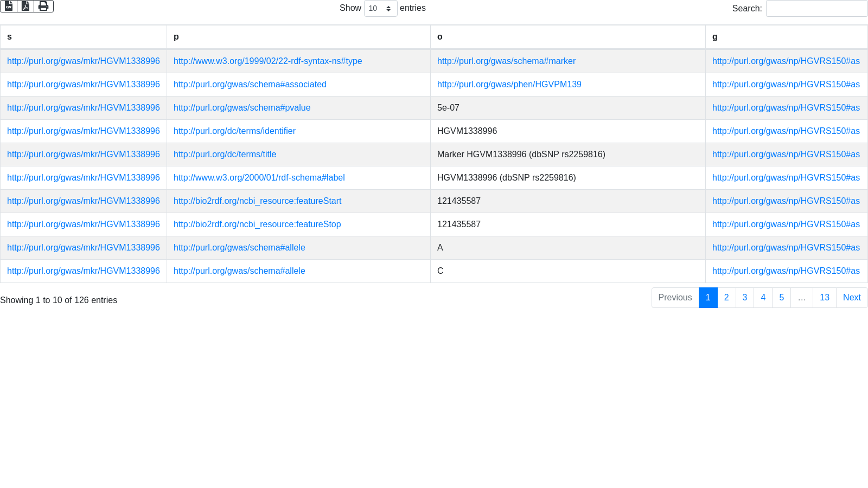Follow the schema#pvalue predicate link
This screenshot has height=488, width=868.
pos(242,108)
